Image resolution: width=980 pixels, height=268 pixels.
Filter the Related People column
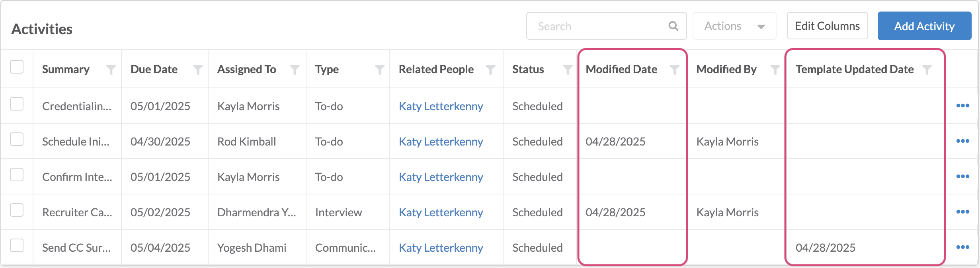(x=490, y=70)
